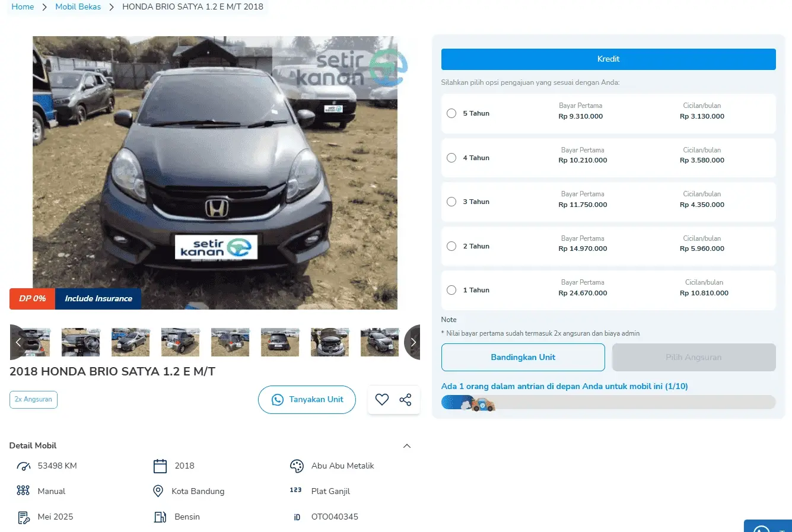
Task: Choose the 1 Tahun installment radio button
Action: pyautogui.click(x=451, y=290)
